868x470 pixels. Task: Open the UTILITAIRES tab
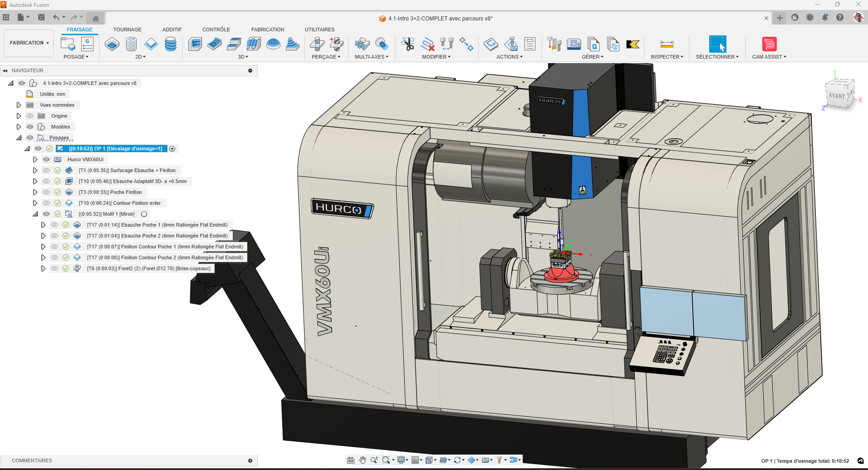coord(319,30)
